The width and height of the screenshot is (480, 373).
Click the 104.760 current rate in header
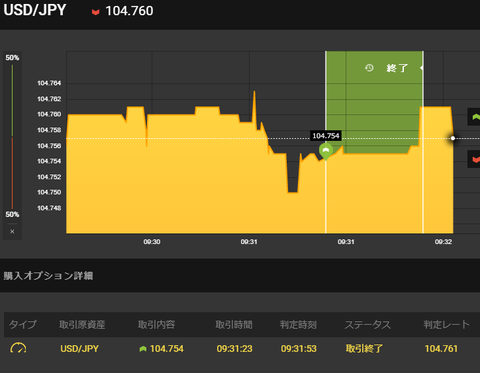129,11
